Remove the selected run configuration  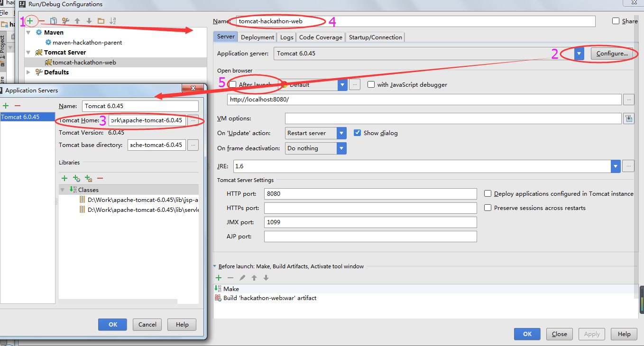click(42, 21)
